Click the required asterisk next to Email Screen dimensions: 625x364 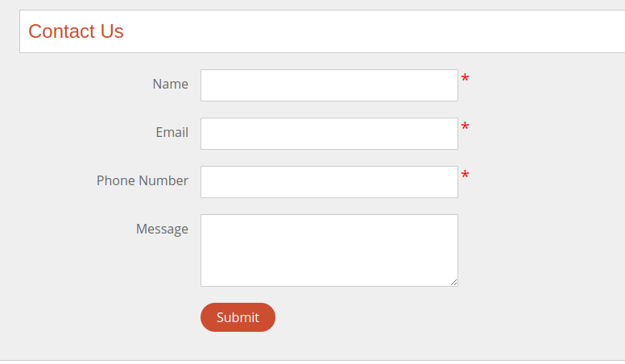coord(465,127)
